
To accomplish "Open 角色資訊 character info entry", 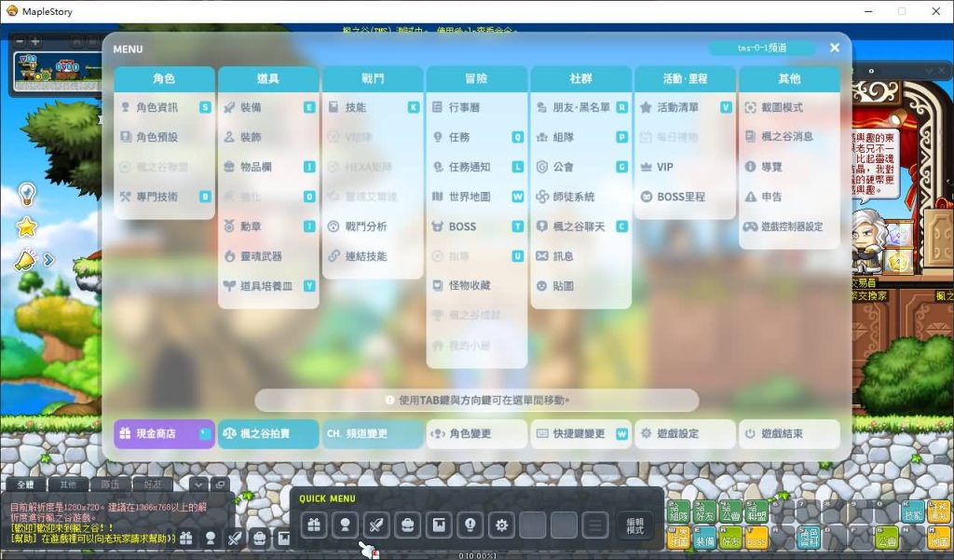I will click(164, 107).
